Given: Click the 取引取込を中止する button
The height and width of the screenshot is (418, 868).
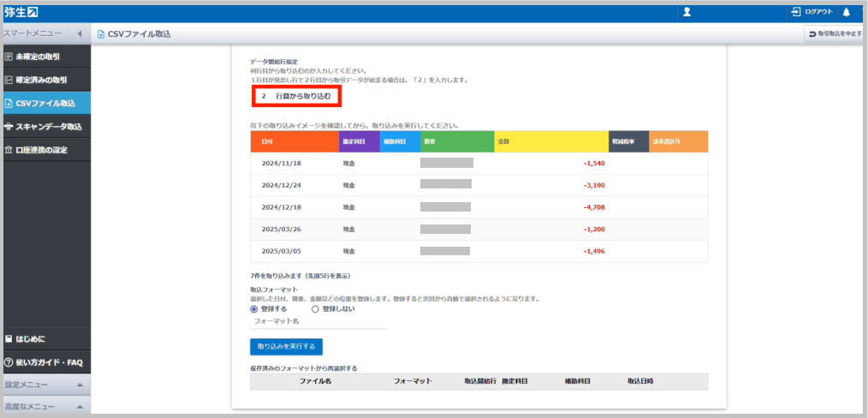Looking at the screenshot, I should [835, 33].
